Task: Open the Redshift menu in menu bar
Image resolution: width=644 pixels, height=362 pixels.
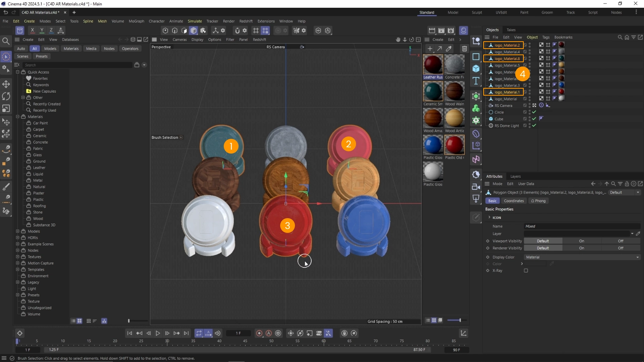Action: click(x=246, y=21)
